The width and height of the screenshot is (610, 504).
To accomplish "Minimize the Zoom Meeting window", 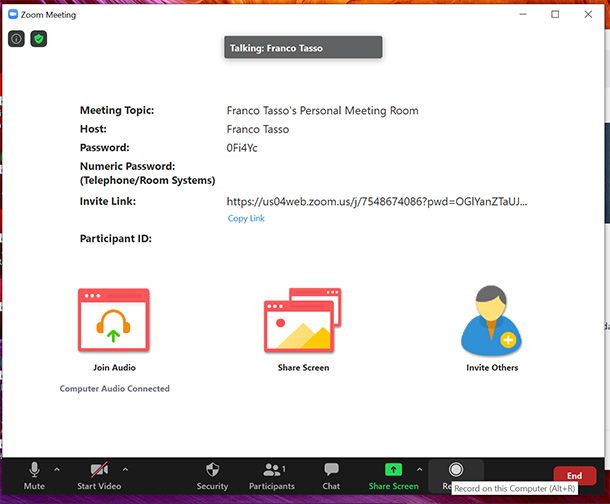I will (523, 14).
